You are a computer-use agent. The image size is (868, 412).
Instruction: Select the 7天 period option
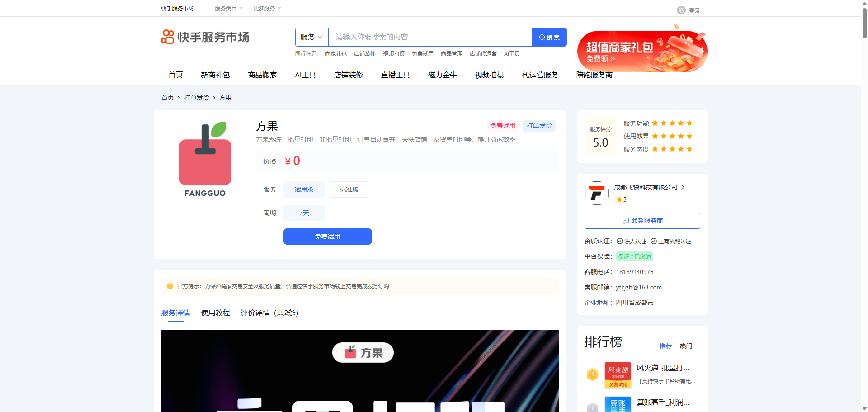304,213
